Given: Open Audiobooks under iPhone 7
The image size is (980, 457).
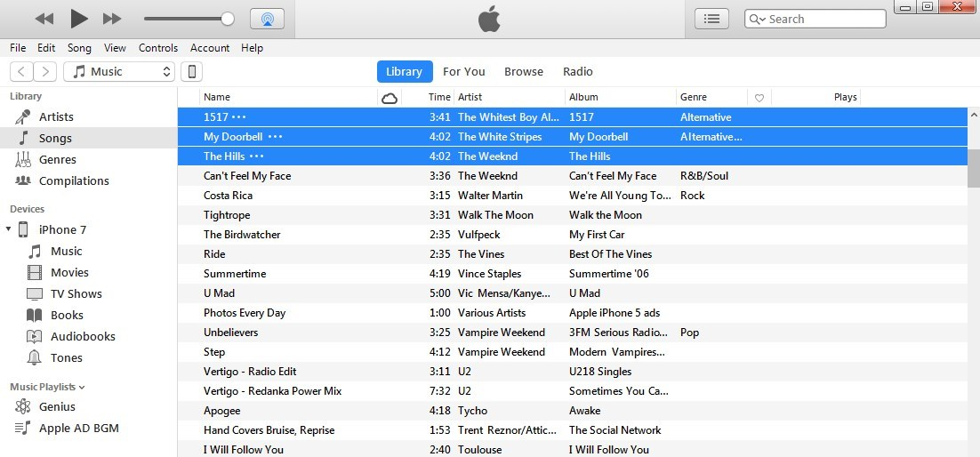Looking at the screenshot, I should (83, 336).
